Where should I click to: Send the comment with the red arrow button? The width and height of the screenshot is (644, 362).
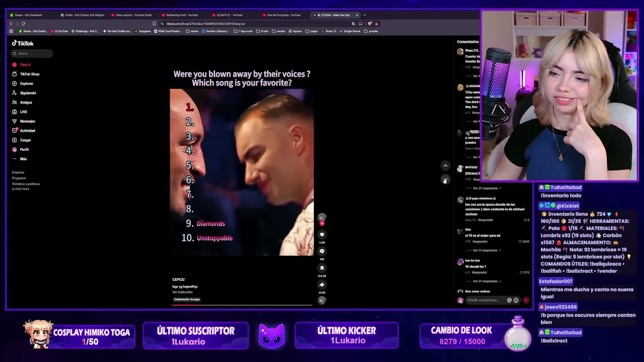pos(526,300)
